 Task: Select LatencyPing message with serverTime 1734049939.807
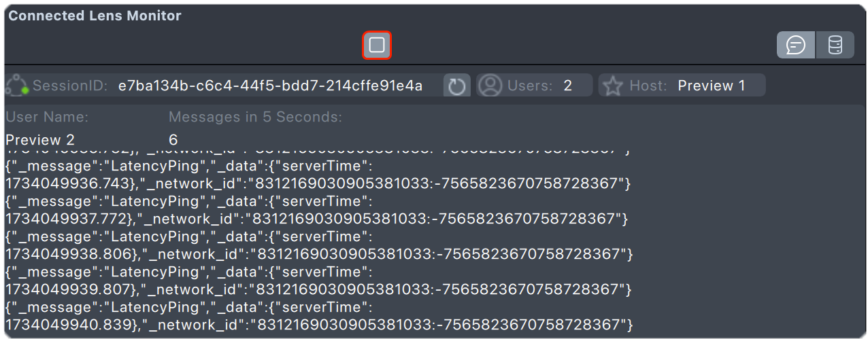click(318, 281)
